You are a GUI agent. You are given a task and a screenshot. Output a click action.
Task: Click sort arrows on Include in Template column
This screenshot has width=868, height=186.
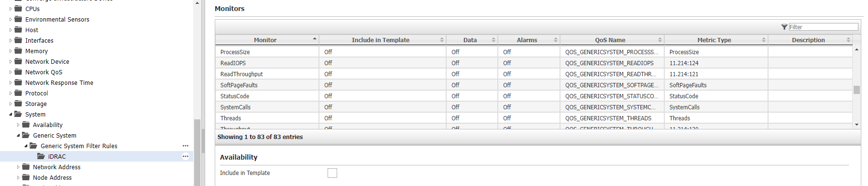click(x=442, y=40)
